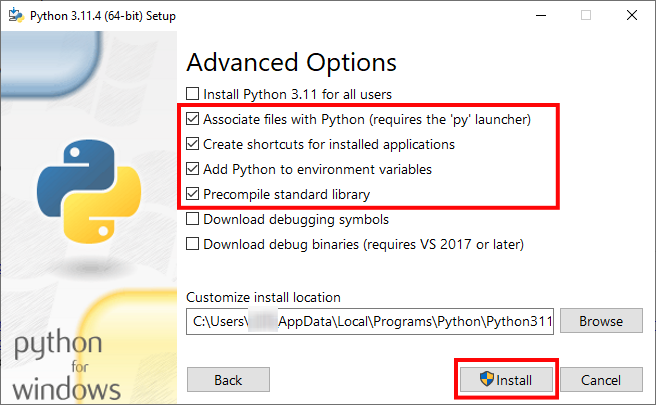The width and height of the screenshot is (656, 405).
Task: Cancel the Python setup
Action: (x=600, y=380)
